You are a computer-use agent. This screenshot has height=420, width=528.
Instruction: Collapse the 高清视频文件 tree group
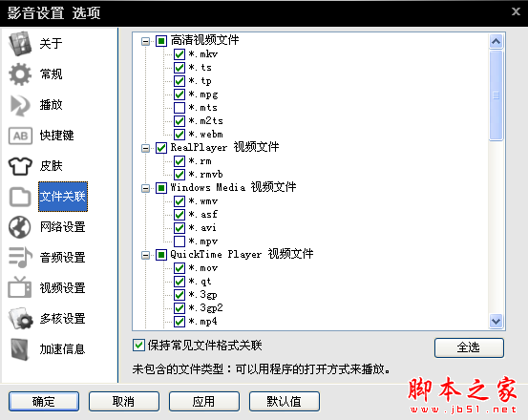[145, 41]
